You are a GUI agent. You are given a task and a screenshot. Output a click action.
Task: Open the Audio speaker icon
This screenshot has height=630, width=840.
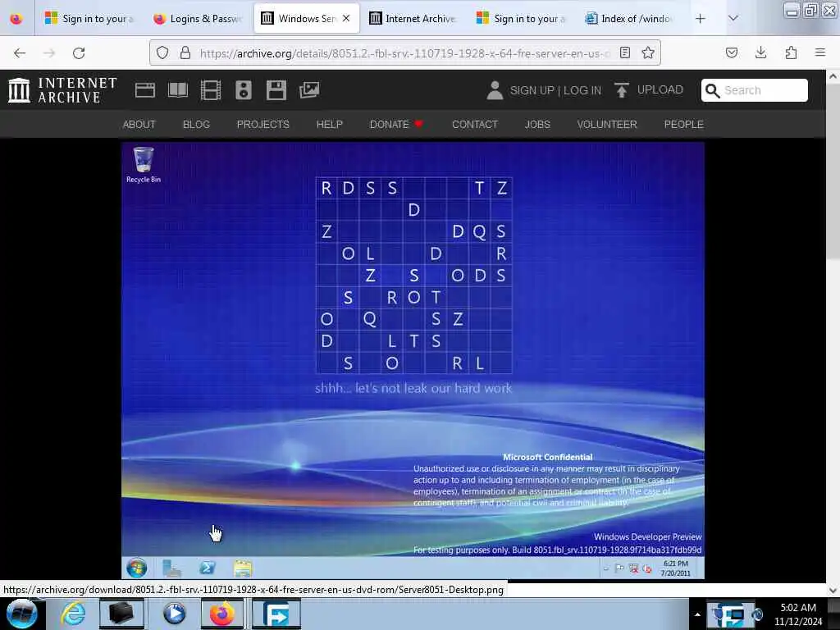click(243, 90)
